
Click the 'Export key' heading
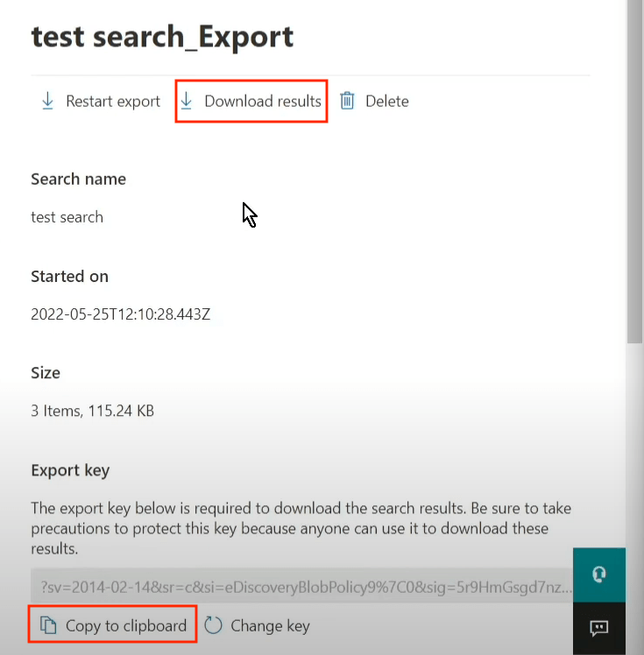pyautogui.click(x=70, y=470)
